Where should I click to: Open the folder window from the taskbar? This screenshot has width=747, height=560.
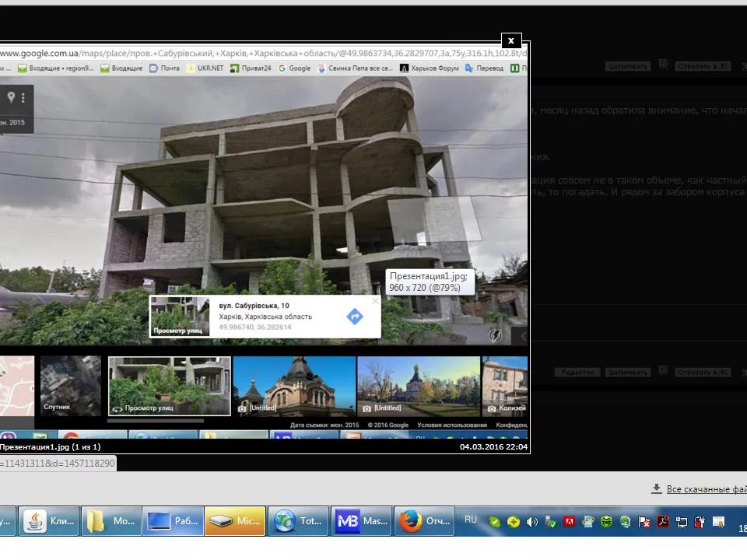point(113,521)
